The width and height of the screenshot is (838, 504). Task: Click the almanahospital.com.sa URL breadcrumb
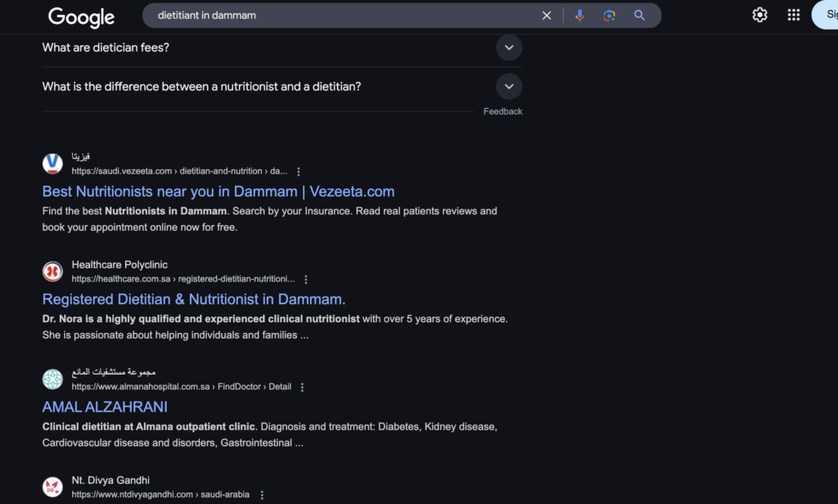181,386
